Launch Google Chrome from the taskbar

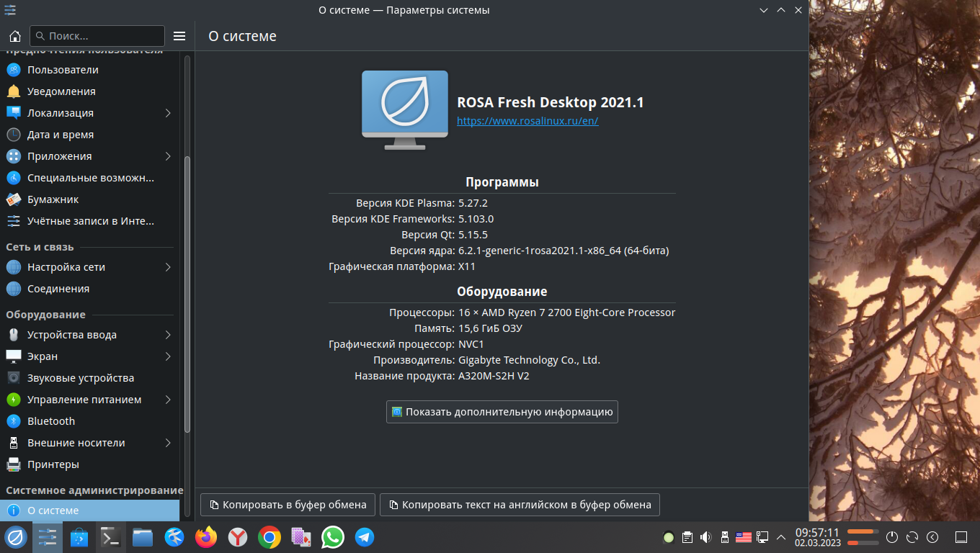click(x=269, y=537)
